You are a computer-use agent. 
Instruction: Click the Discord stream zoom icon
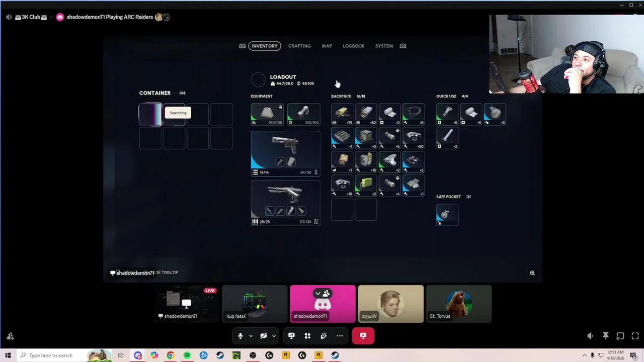coord(532,273)
